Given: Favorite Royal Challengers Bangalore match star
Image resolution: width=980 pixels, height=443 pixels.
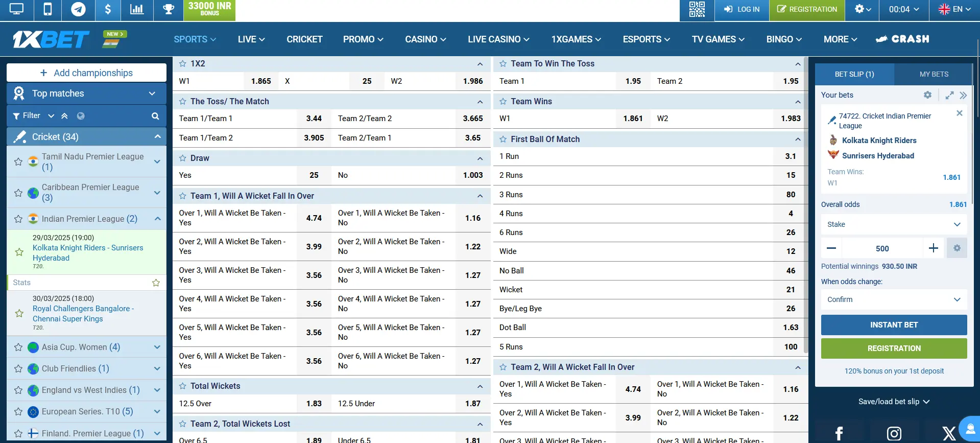Looking at the screenshot, I should [19, 313].
